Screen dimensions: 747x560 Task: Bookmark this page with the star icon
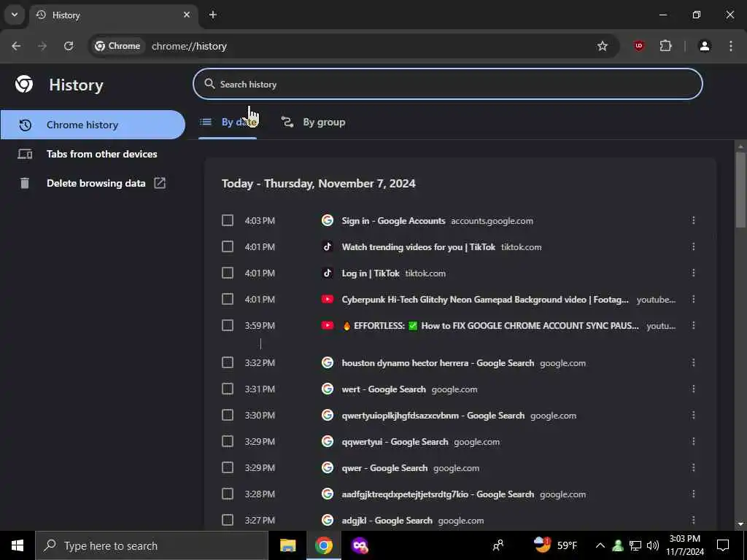point(602,46)
